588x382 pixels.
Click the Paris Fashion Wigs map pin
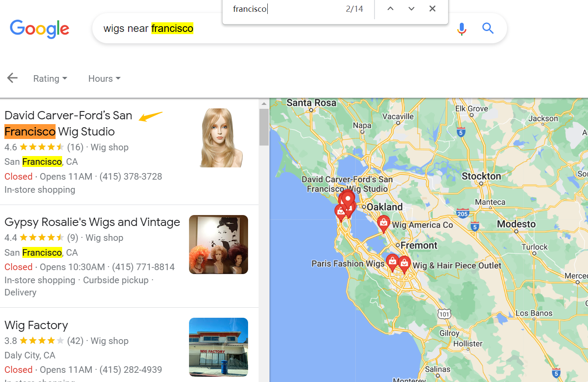pos(392,262)
